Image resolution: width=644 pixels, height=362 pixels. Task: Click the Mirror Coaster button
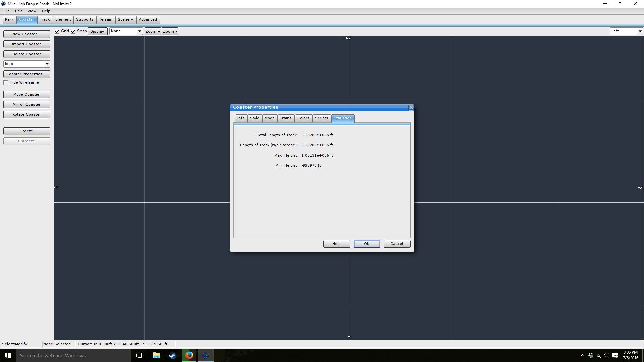(x=26, y=104)
